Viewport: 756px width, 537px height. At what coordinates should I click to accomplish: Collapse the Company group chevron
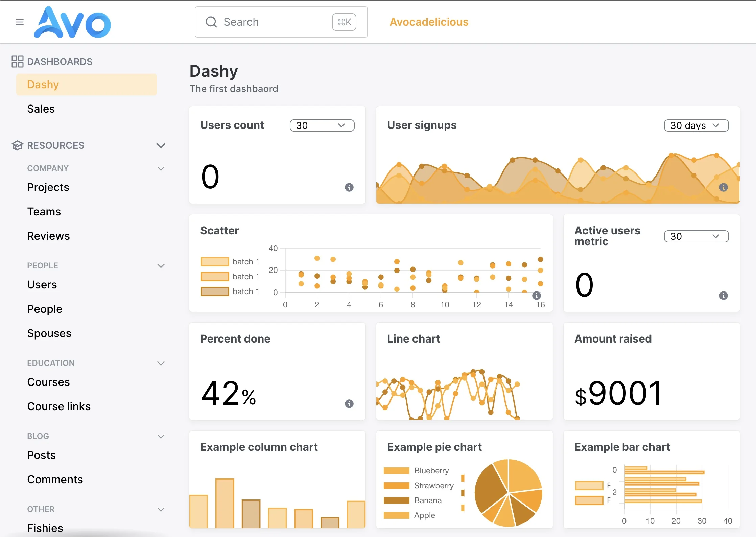coord(161,168)
